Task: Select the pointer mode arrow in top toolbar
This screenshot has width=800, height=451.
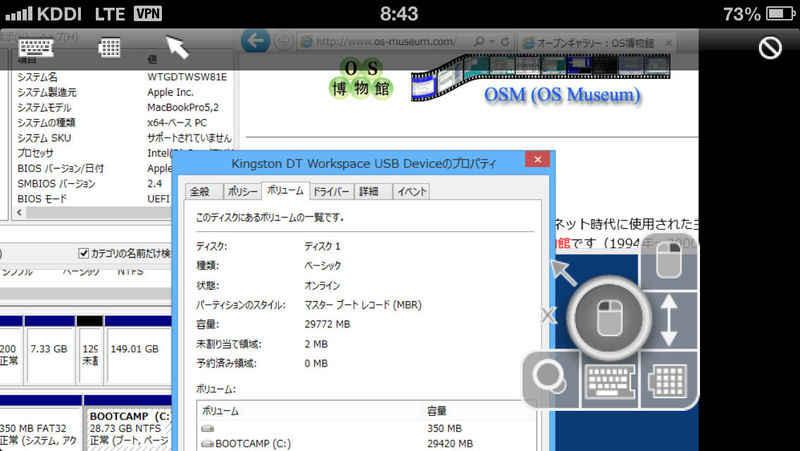Action: 177,47
